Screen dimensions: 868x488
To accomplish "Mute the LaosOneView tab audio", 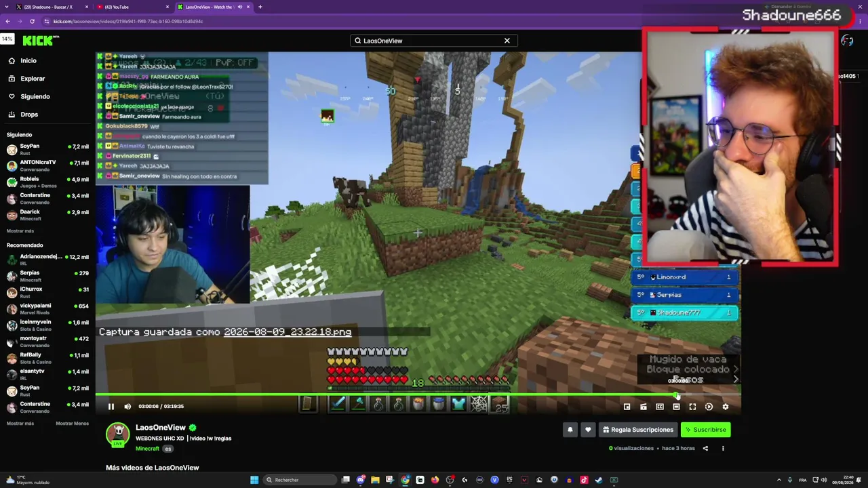I will (240, 7).
